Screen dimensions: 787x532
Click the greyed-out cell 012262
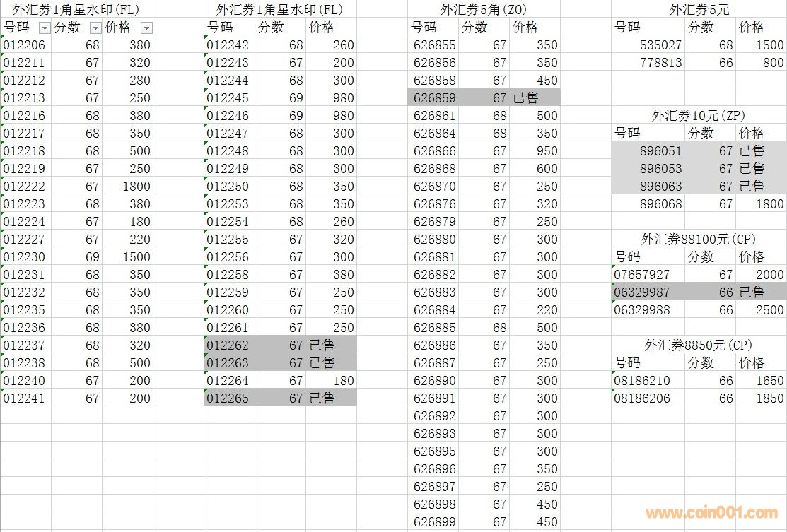(x=228, y=345)
